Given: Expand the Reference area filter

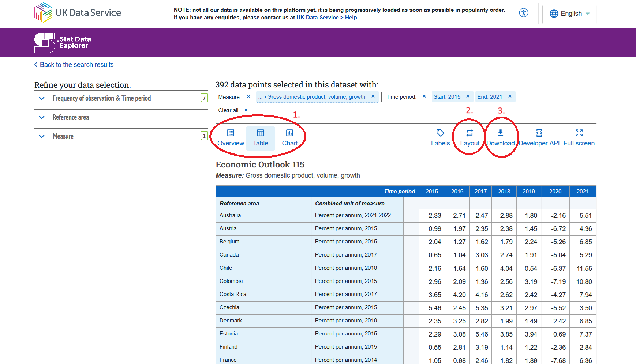Looking at the screenshot, I should 121,117.
